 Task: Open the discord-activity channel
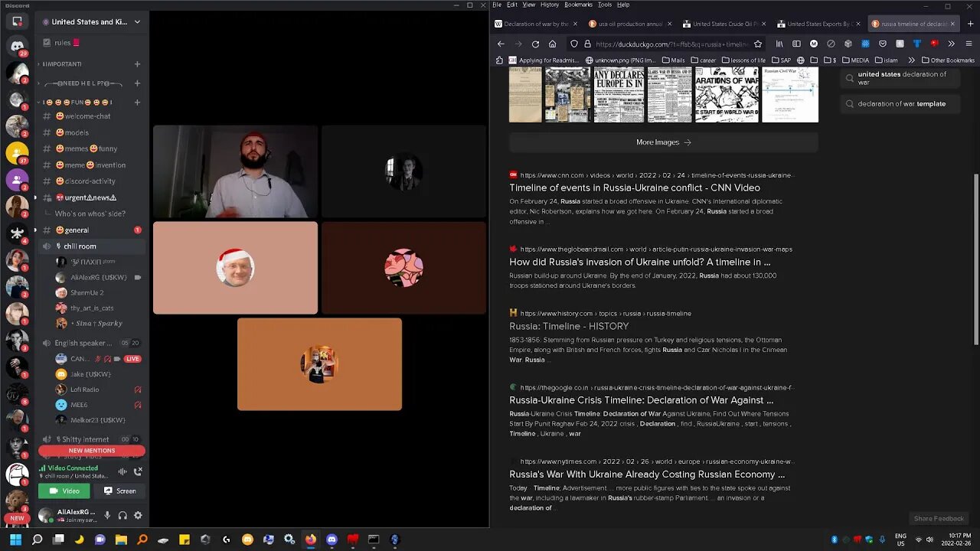pyautogui.click(x=92, y=181)
